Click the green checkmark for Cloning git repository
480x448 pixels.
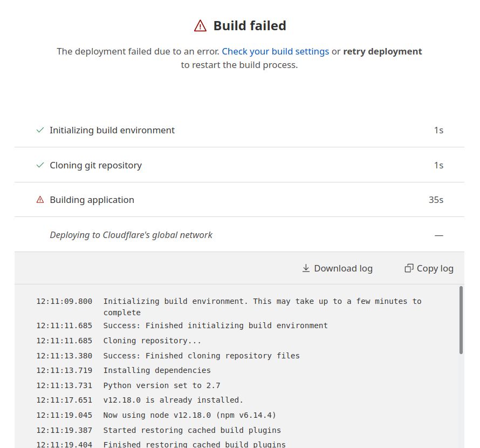pyautogui.click(x=40, y=165)
